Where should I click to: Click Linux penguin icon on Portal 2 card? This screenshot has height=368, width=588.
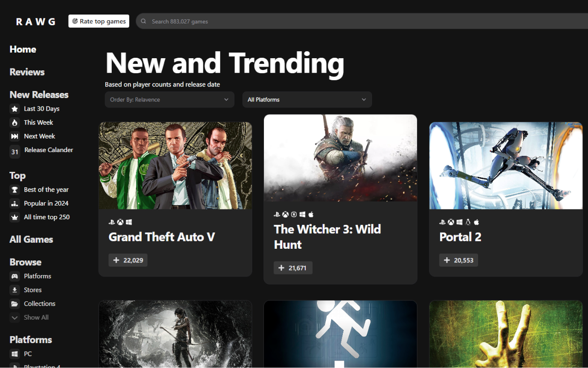[468, 222]
